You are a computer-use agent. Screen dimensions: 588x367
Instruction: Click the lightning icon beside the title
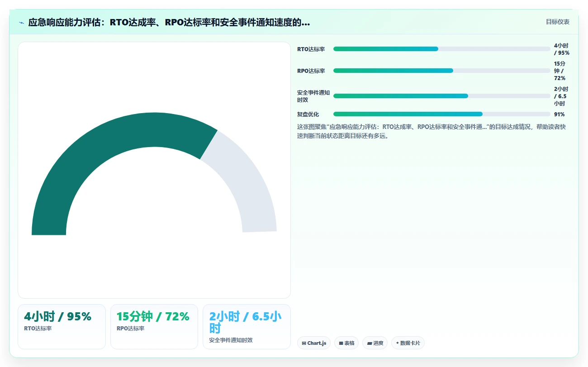click(21, 22)
